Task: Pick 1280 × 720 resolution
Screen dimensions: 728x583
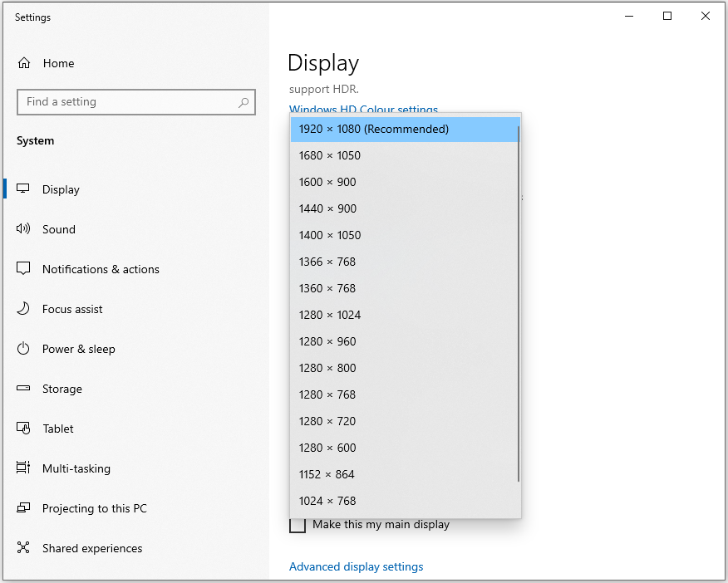Action: [405, 421]
